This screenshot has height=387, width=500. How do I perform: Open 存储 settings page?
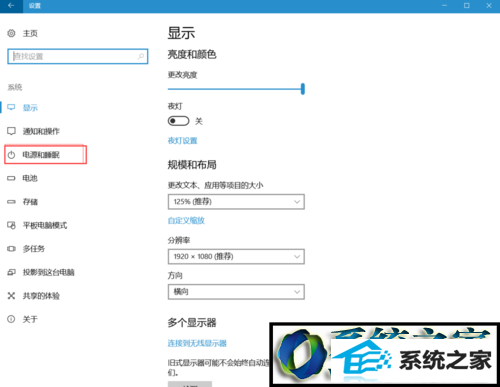pos(30,202)
